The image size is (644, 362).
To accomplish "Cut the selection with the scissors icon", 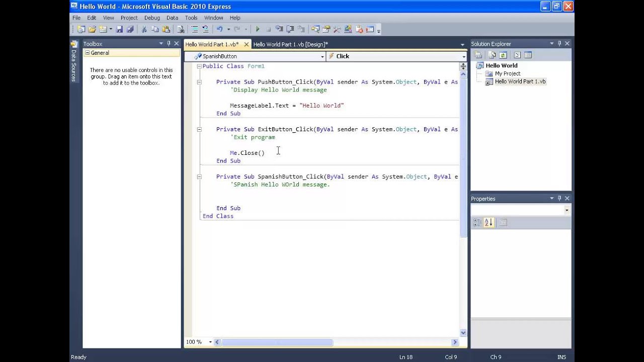I will pyautogui.click(x=143, y=29).
